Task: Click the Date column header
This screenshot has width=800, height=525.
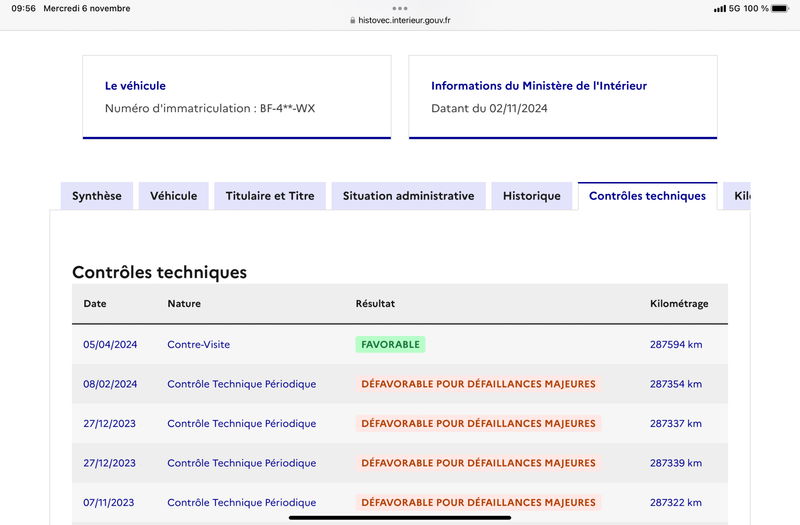Action: [x=95, y=304]
